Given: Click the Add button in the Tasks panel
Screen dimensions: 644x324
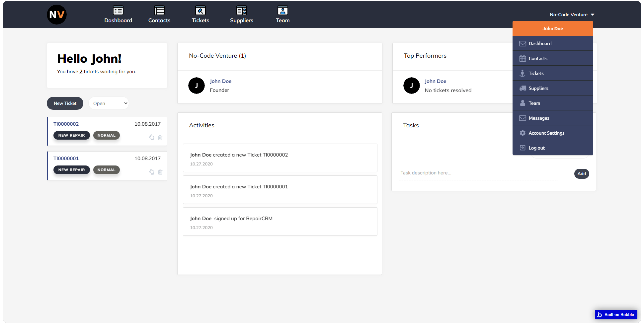Looking at the screenshot, I should coord(581,173).
